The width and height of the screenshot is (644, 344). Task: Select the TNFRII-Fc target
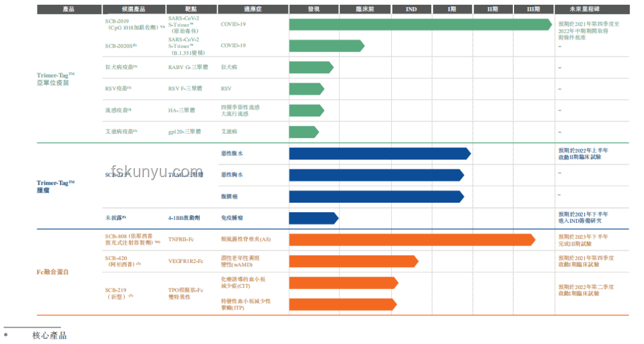click(181, 239)
